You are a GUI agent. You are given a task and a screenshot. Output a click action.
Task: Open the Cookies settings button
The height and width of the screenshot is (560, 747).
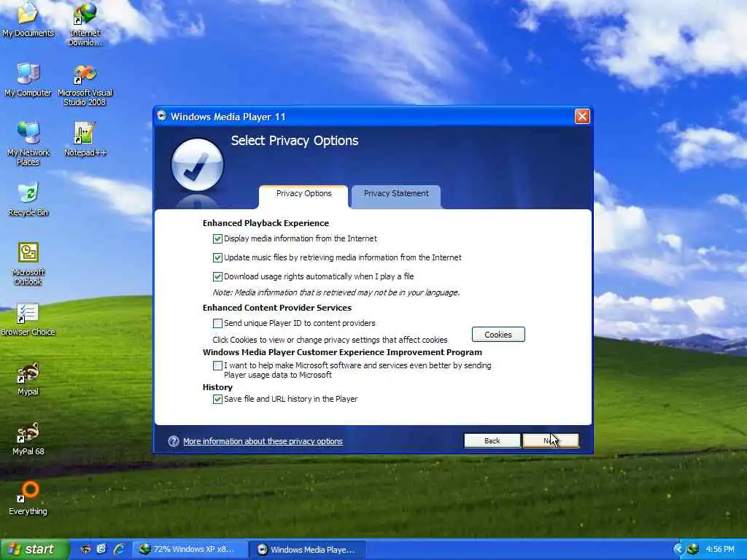[x=498, y=335]
